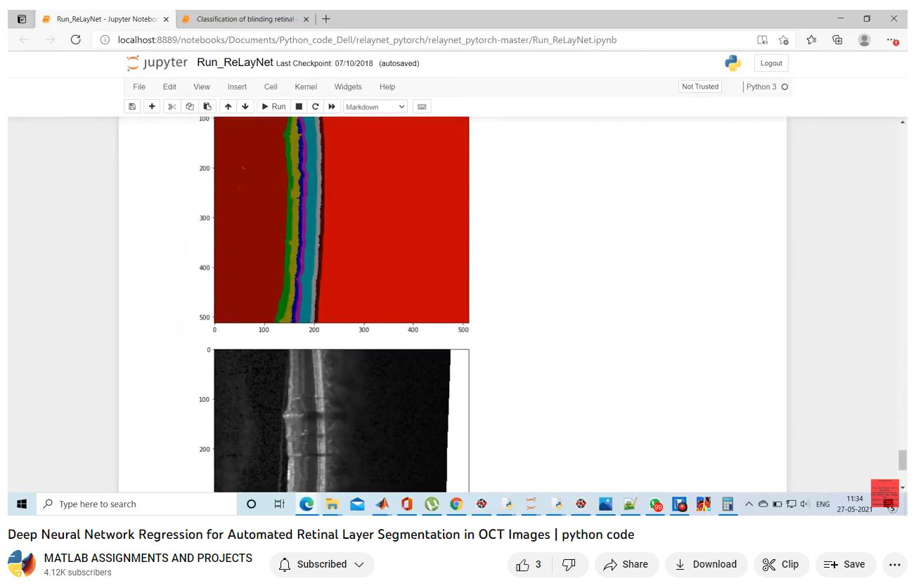Open the Edit menu
The height and width of the screenshot is (588, 916).
(169, 86)
